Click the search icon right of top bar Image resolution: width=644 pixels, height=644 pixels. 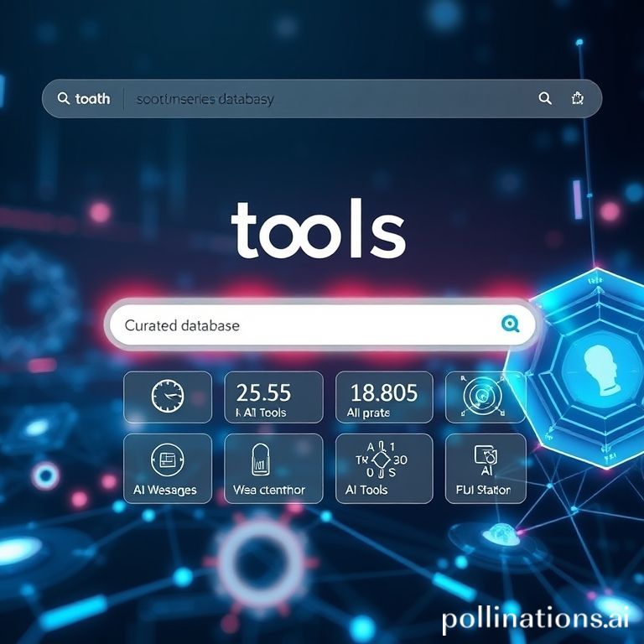pos(545,99)
